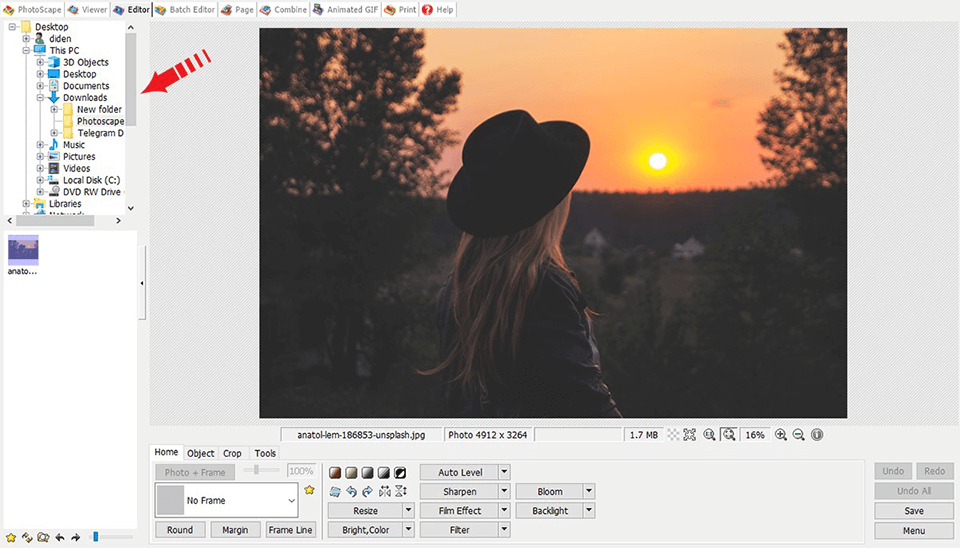960x548 pixels.
Task: Expand the Pictures tree node
Action: pyautogui.click(x=40, y=156)
